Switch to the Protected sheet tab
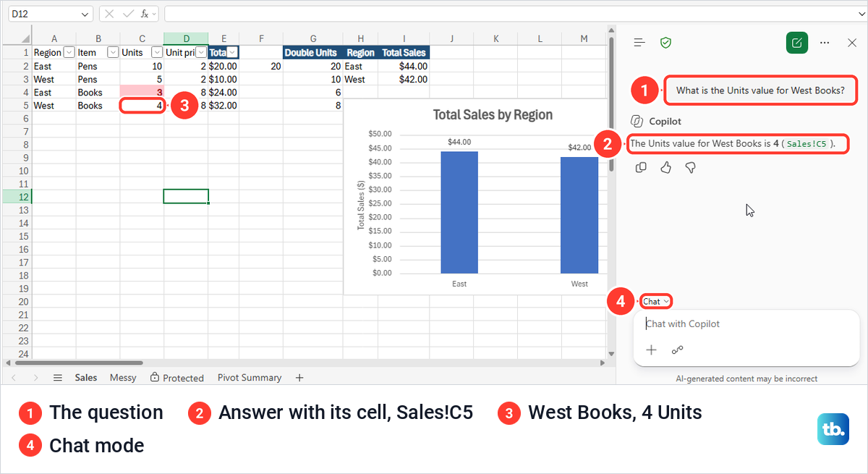Viewport: 868px width, 474px height. 177,378
